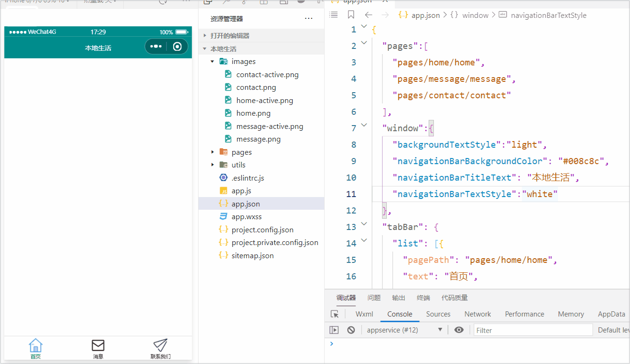The width and height of the screenshot is (630, 364).
Task: Tap the 联系我们 paper plane icon
Action: (160, 345)
